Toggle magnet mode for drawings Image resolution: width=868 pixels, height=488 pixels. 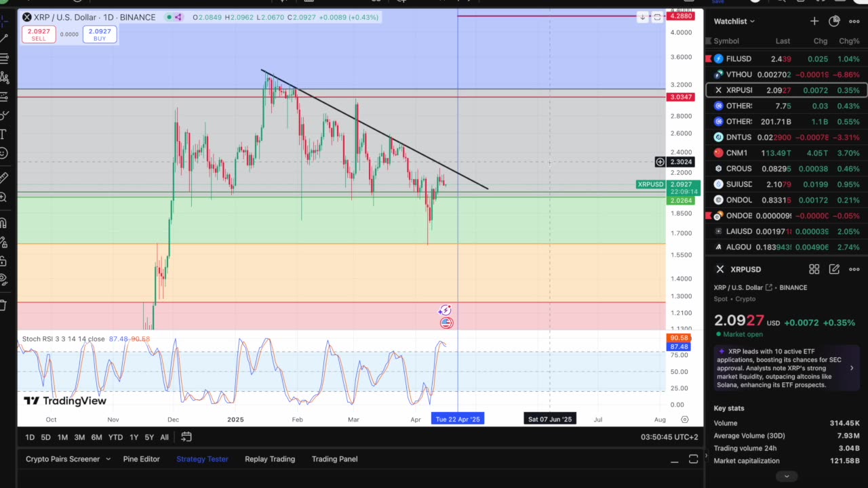click(3, 222)
